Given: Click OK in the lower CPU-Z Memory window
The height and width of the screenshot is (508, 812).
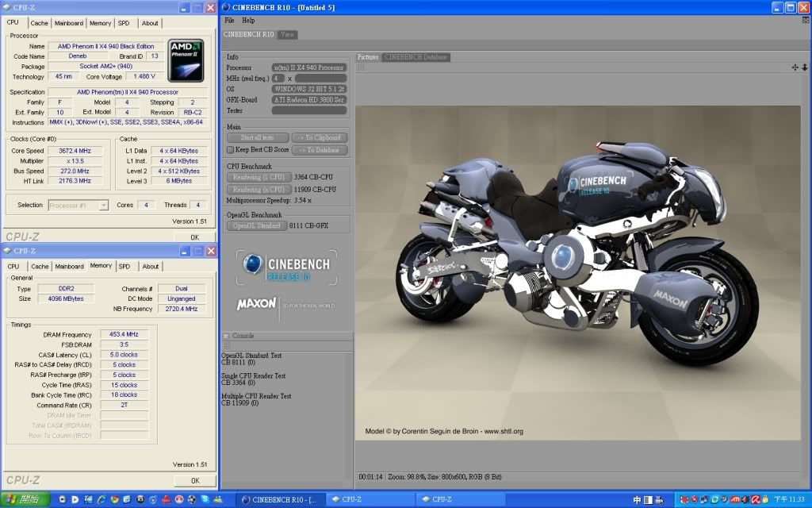Looking at the screenshot, I should [195, 480].
